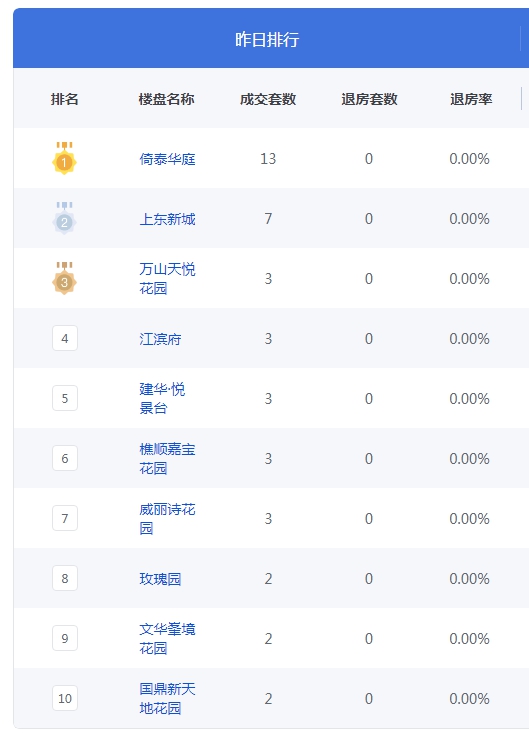Image resolution: width=529 pixels, height=734 pixels.
Task: Click the bronze rank 3 medal icon
Action: point(64,278)
